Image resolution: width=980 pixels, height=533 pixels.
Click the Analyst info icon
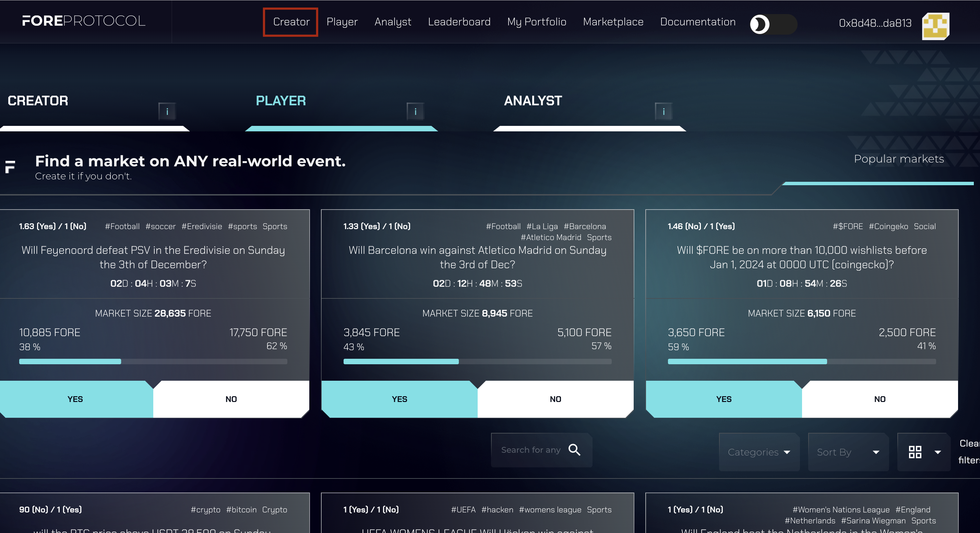pos(664,111)
